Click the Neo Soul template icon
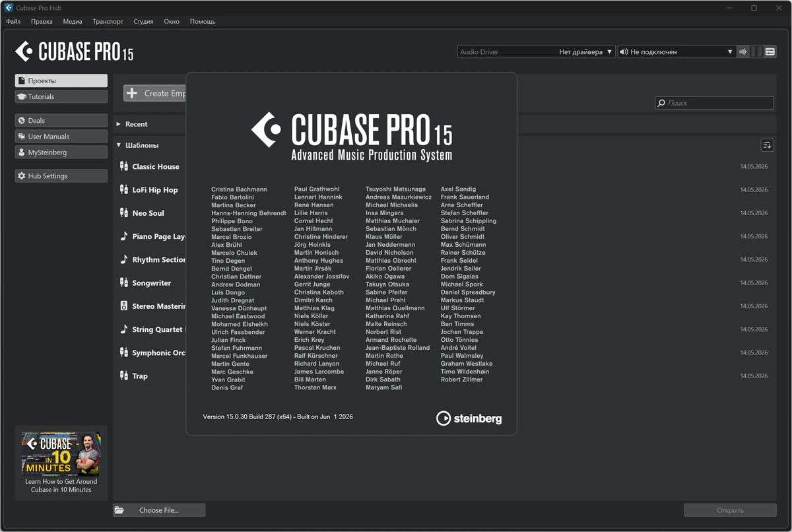The height and width of the screenshot is (532, 792). click(x=123, y=213)
